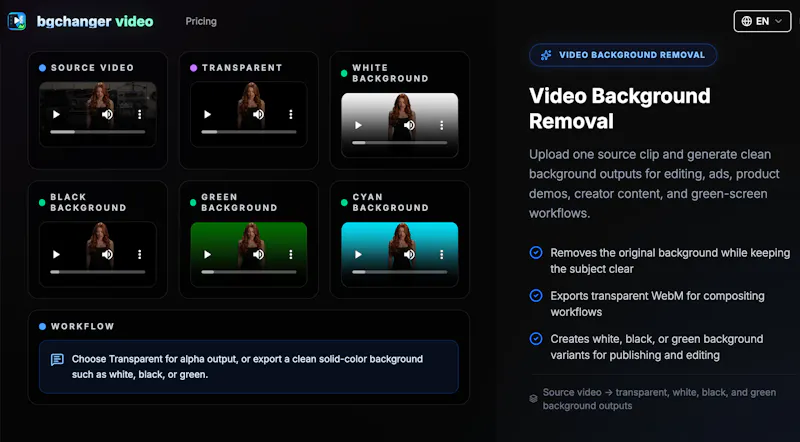The image size is (800, 442).
Task: Click the bgchanger video brand name
Action: tap(95, 21)
